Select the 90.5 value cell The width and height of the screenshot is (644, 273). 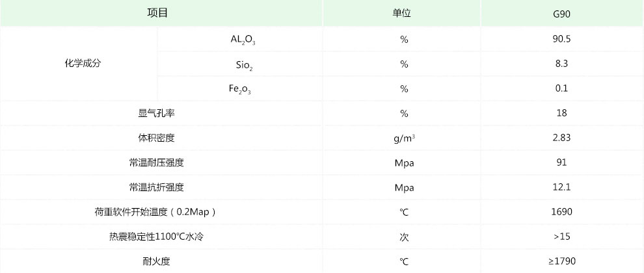[562, 39]
